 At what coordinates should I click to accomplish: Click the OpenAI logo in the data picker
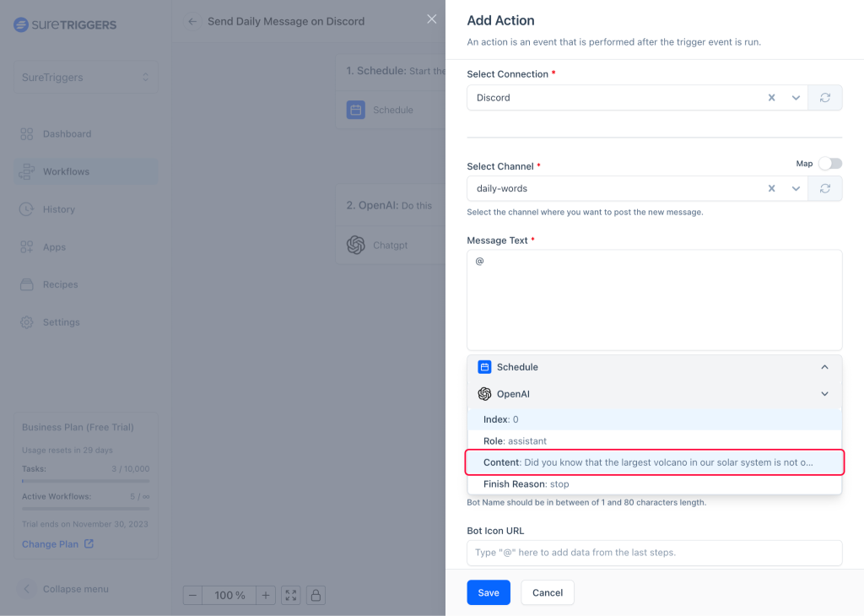coord(484,393)
